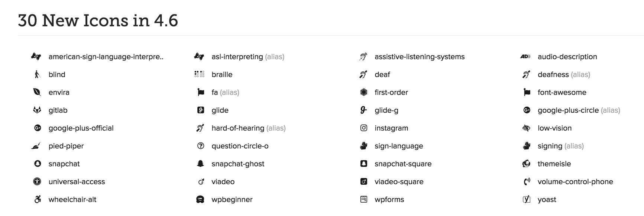
Task: Select the snapchat-ghost icon
Action: [200, 164]
